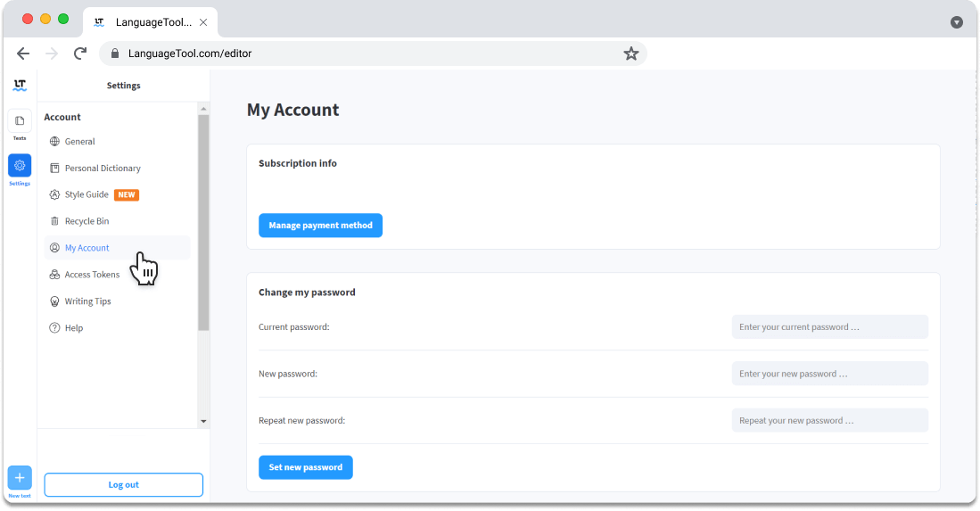The width and height of the screenshot is (980, 511).
Task: Click the macOS yellow minimize button
Action: (x=45, y=19)
